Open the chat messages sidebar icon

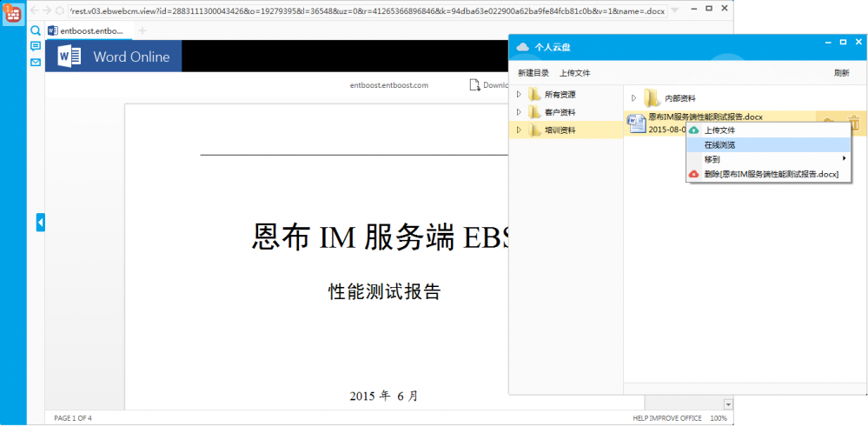coord(36,46)
